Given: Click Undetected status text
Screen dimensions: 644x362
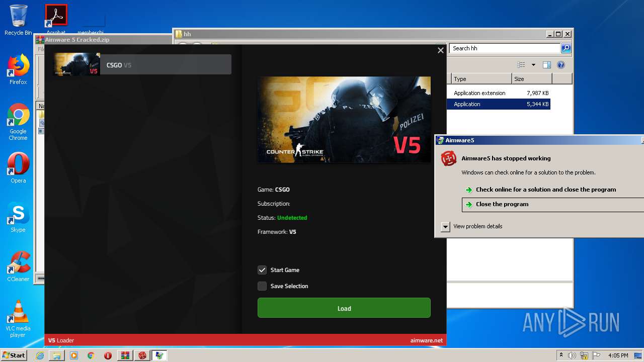Looking at the screenshot, I should click(292, 218).
